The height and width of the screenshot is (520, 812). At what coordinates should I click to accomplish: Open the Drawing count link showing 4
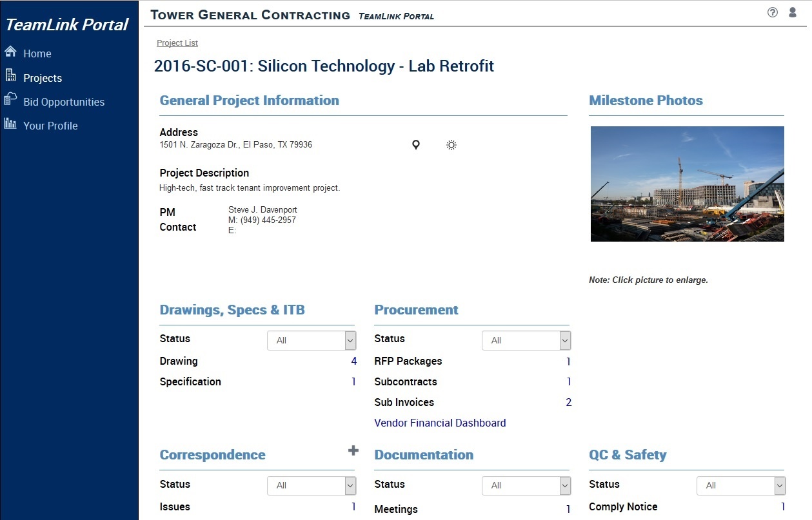[x=353, y=361]
